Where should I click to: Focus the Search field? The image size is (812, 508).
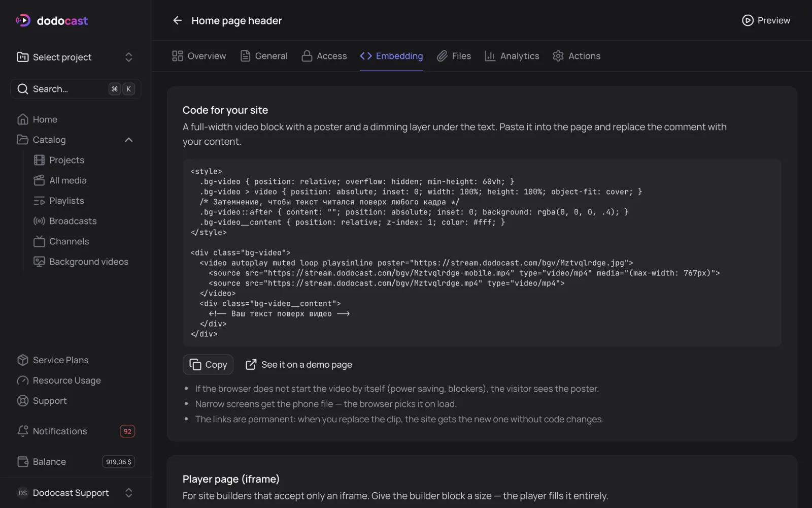click(x=76, y=89)
